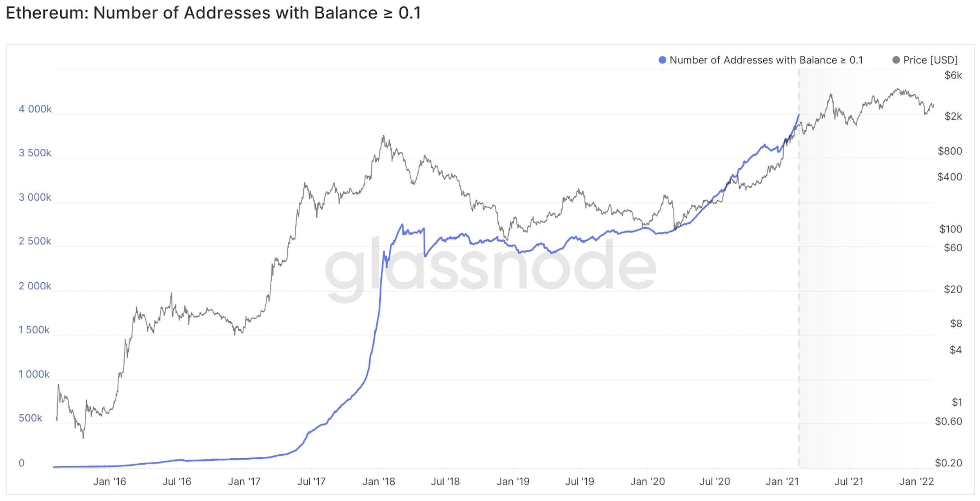Viewport: 980px width, 501px height.
Task: Click the chart title text
Action: (x=213, y=13)
